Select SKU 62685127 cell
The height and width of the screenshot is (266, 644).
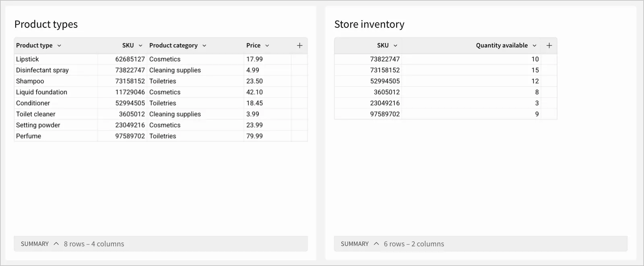[x=122, y=59]
